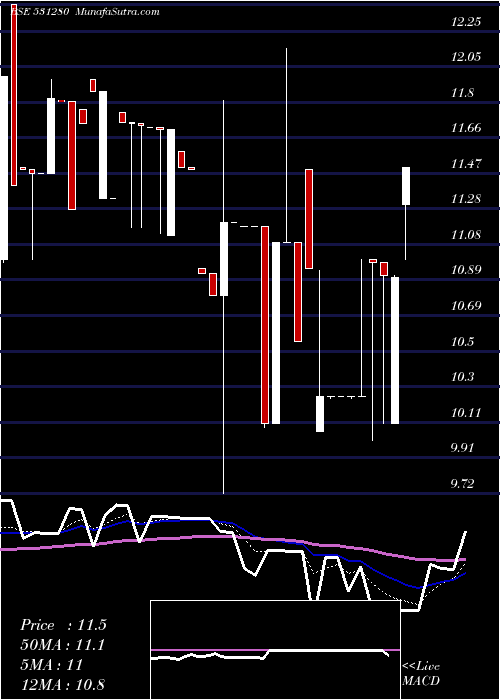500x700 pixels.
Task: Select the 10.11 price axis label
Action: pos(466,412)
